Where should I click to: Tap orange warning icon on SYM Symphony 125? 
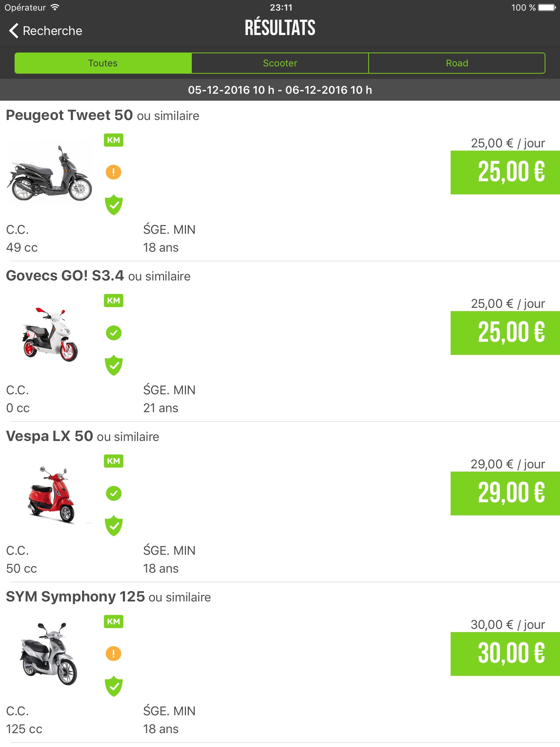click(113, 653)
